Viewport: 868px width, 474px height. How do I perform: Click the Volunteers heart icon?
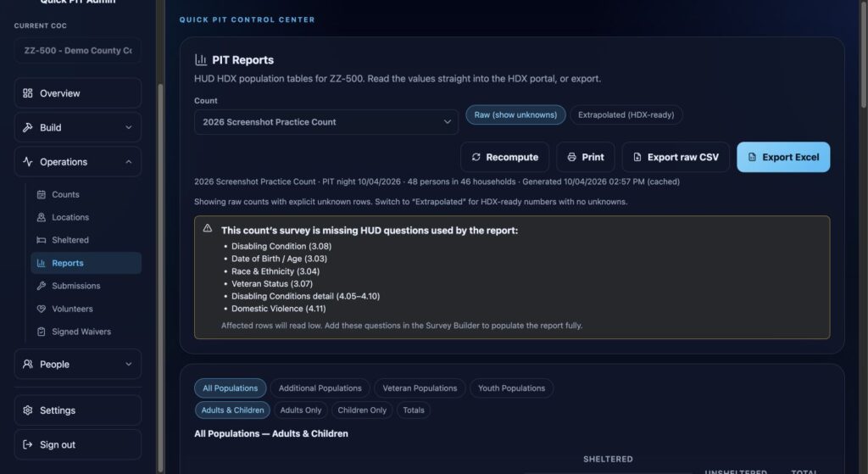pyautogui.click(x=41, y=309)
